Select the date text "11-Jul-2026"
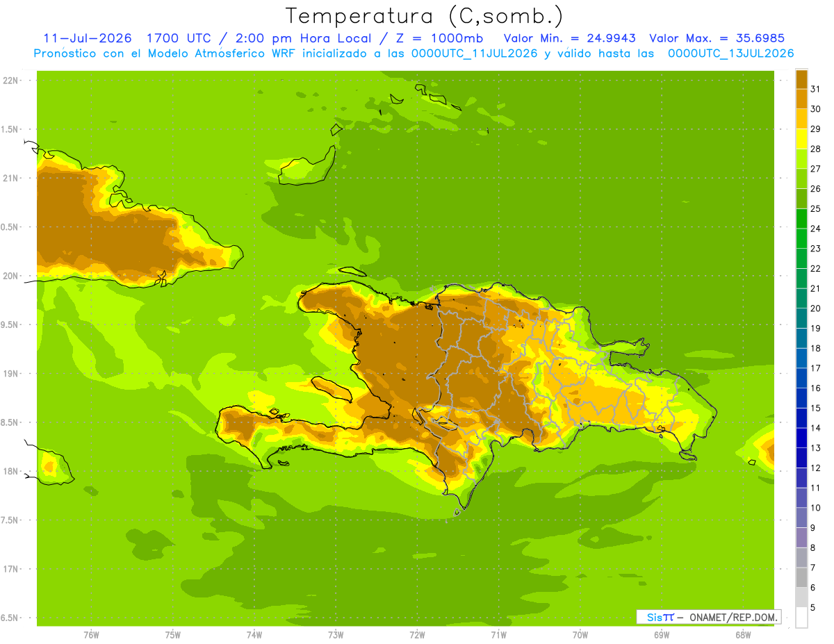834x644 pixels. [x=88, y=38]
